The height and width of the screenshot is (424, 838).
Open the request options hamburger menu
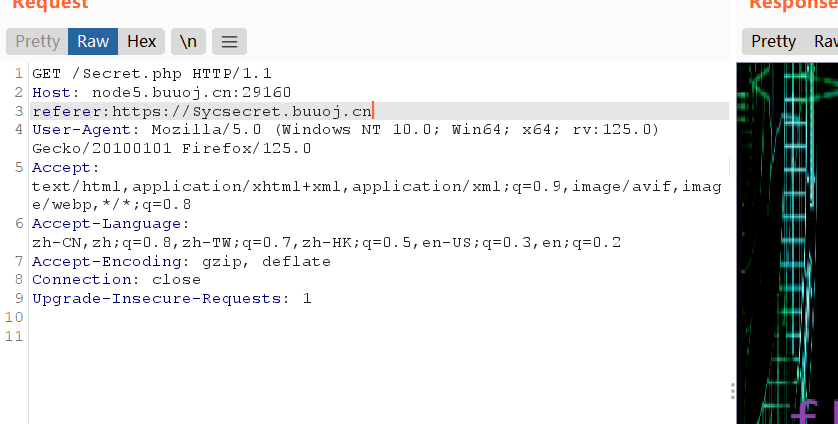coord(229,42)
